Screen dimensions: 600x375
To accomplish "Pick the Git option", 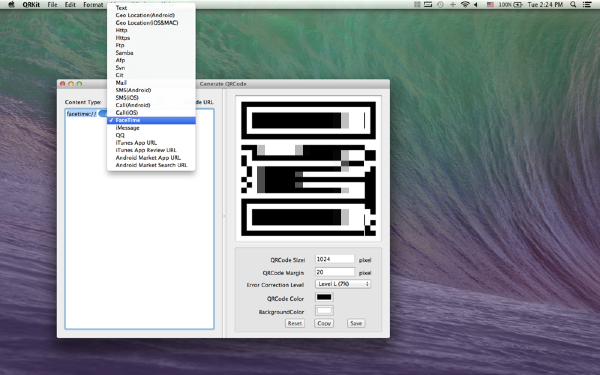I will click(x=151, y=75).
